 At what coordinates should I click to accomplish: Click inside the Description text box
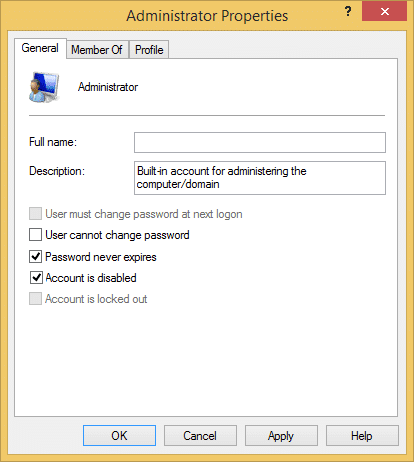click(260, 178)
